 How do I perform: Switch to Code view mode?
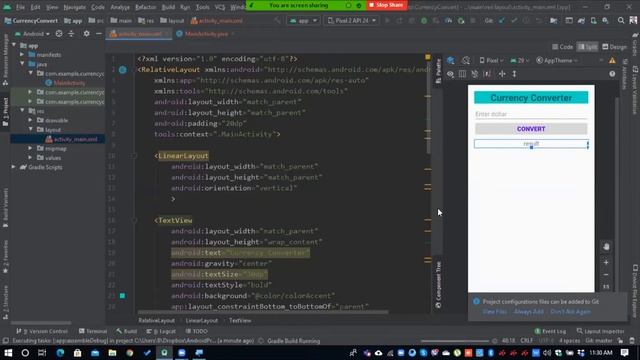563,47
